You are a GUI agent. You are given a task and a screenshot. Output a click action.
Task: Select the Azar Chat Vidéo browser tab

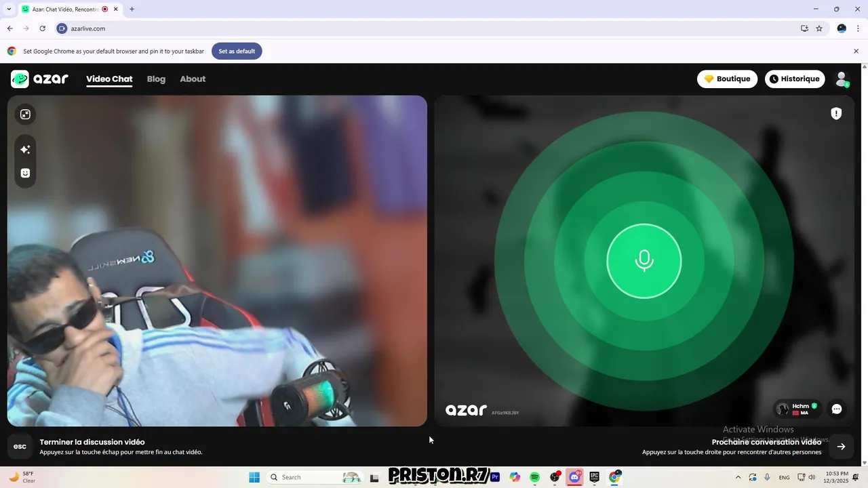70,9
